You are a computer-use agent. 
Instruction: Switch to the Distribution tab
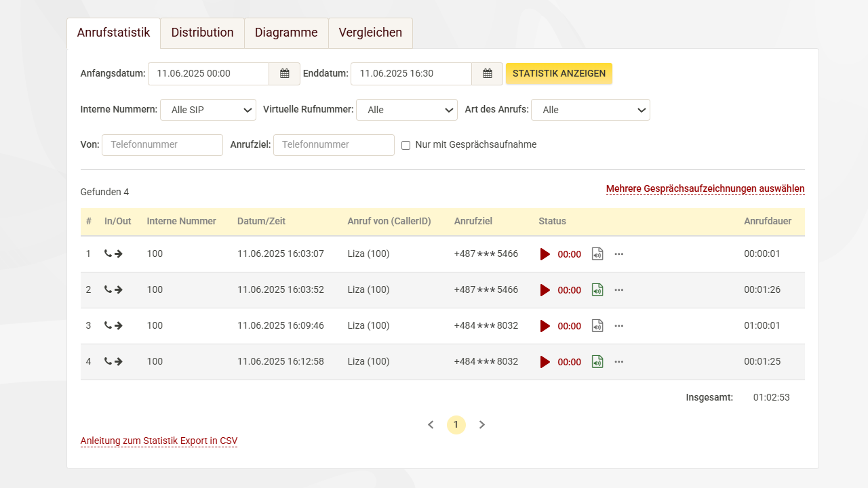(202, 33)
